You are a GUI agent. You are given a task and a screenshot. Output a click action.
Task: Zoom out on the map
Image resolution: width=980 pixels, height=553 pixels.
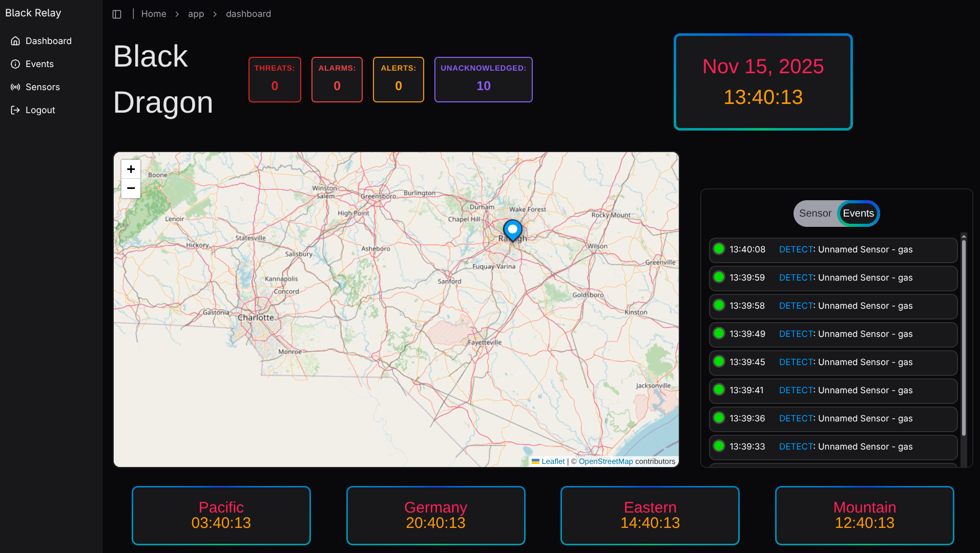pyautogui.click(x=131, y=188)
